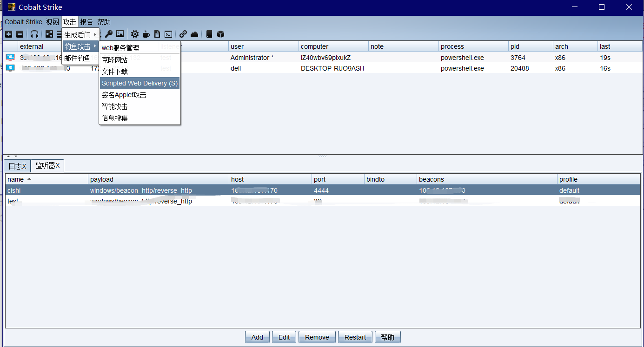Click the arch column header
The width and height of the screenshot is (644, 347).
coord(575,46)
